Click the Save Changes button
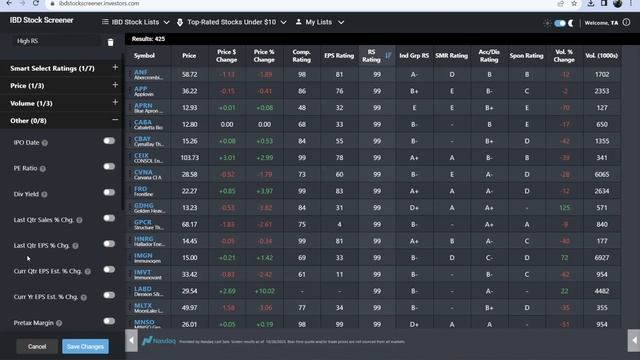This screenshot has height=360, width=640. pyautogui.click(x=85, y=347)
